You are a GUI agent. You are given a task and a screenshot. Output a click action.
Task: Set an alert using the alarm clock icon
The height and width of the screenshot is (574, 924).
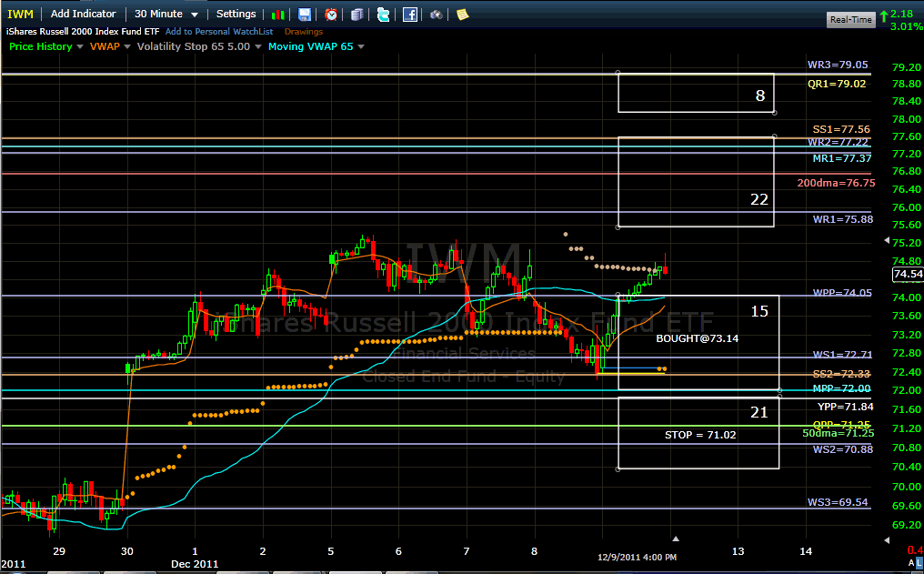click(331, 15)
